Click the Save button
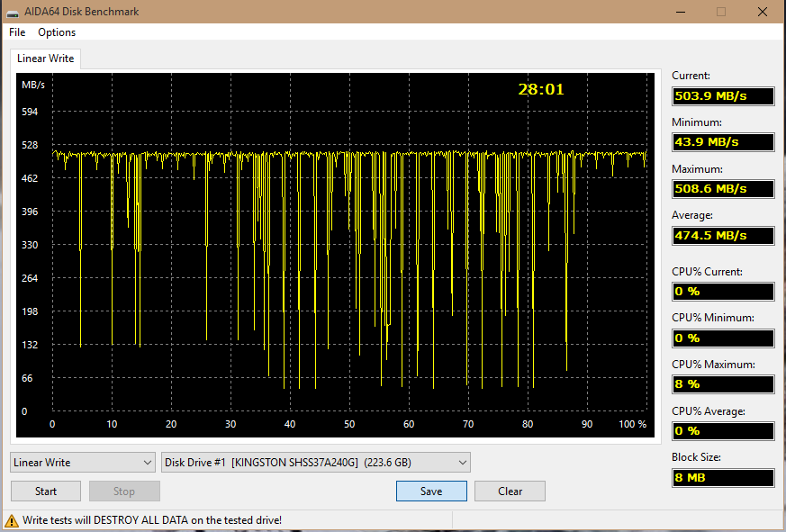This screenshot has height=532, width=786. [431, 491]
